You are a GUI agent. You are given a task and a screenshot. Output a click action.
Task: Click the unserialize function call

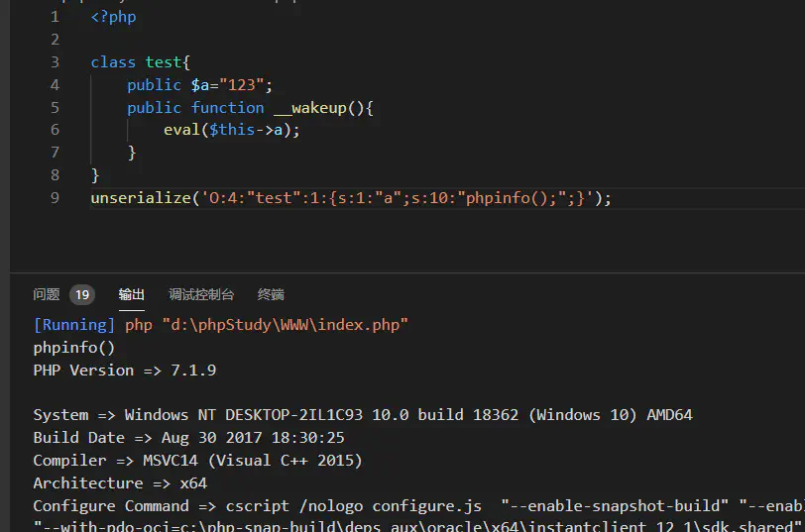pos(140,198)
